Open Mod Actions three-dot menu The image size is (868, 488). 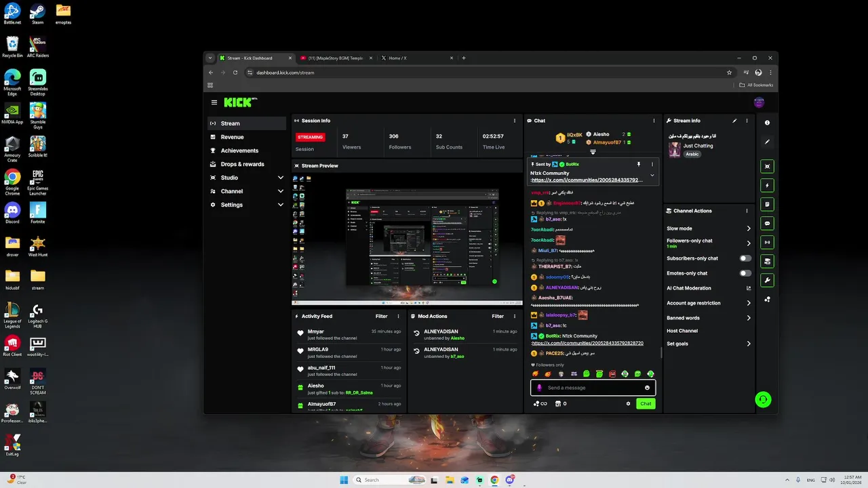(515, 317)
